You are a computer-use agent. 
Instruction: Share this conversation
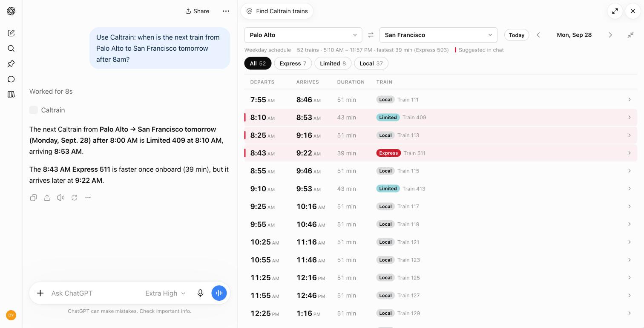[x=197, y=11]
